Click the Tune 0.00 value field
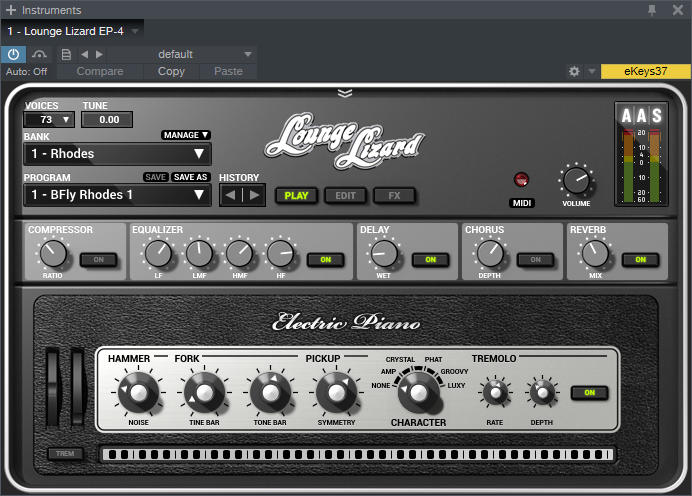Image resolution: width=692 pixels, height=496 pixels. coord(107,120)
